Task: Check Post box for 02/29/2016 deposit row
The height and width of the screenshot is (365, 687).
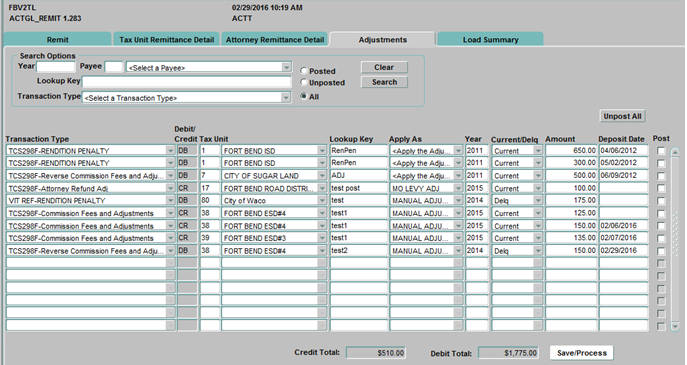Action: pos(661,251)
